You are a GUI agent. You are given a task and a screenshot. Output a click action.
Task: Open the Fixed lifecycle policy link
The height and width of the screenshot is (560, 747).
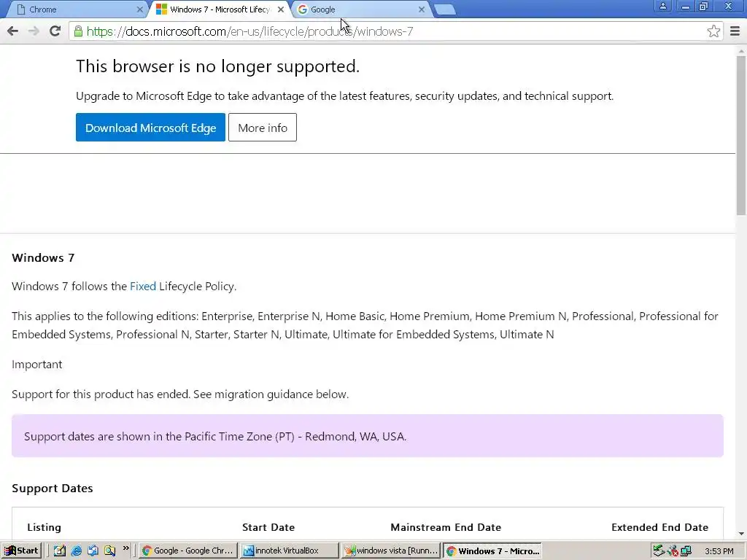[x=143, y=286]
